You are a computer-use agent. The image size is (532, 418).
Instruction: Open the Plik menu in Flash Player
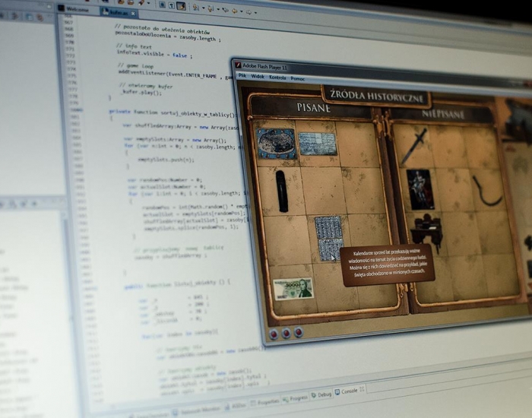[x=242, y=77]
